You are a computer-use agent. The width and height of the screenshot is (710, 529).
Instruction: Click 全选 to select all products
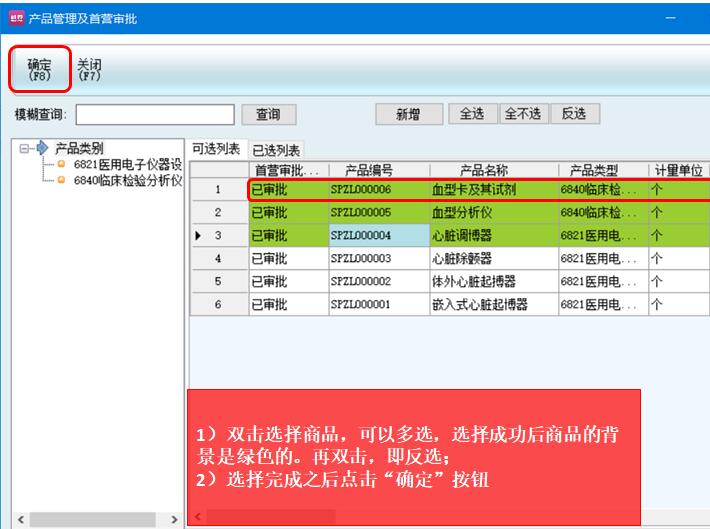(x=471, y=114)
